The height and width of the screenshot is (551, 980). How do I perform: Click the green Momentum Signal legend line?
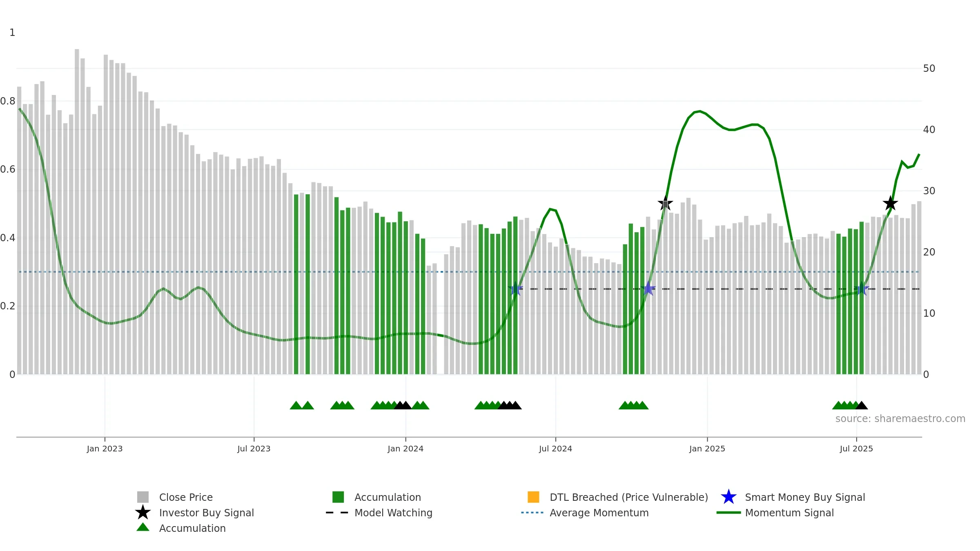[728, 513]
